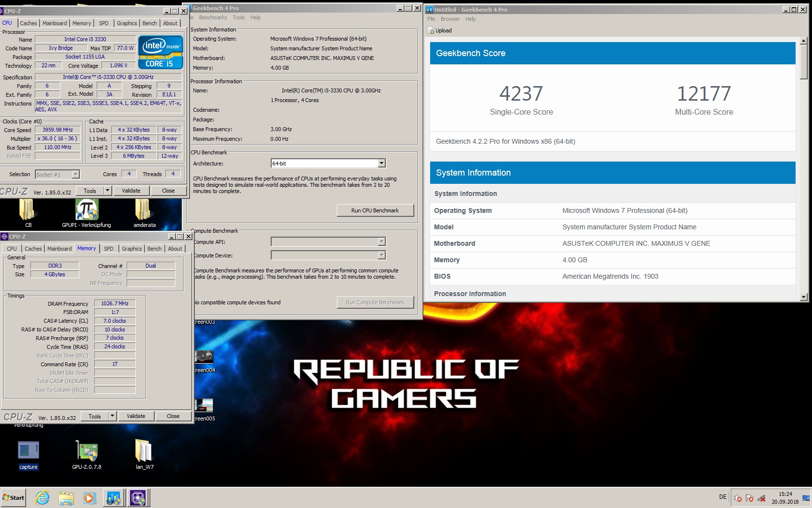Viewport: 812px width, 508px height.
Task: Click the 12177 Multi-Core Score
Action: tap(704, 93)
